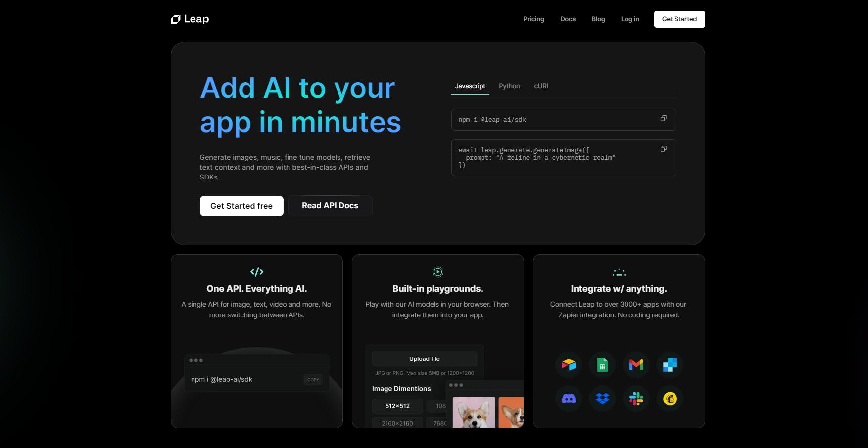
Task: Click the Leap logo
Action: pyautogui.click(x=190, y=19)
